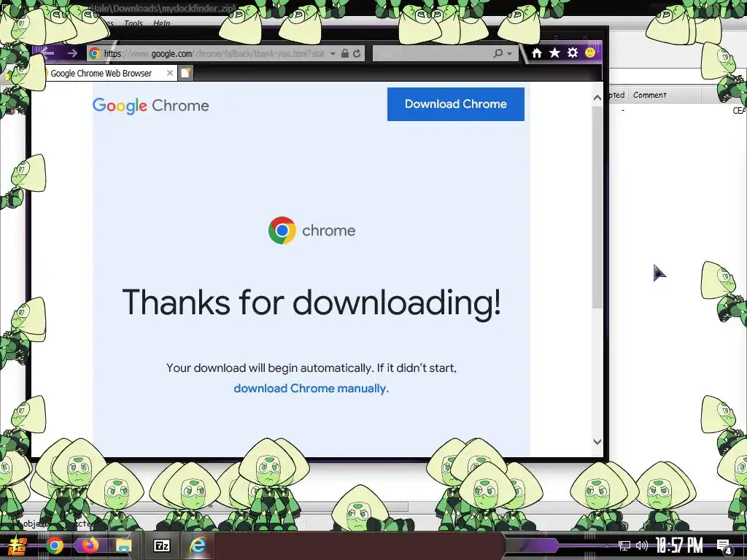Click the Download Chrome button
The image size is (747, 560).
tap(455, 104)
